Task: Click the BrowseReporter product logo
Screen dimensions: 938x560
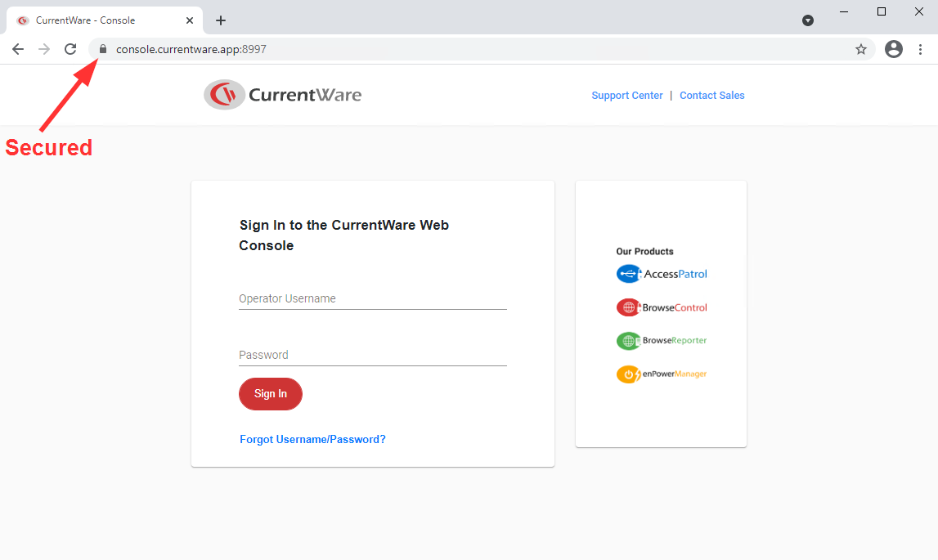Action: (x=662, y=340)
